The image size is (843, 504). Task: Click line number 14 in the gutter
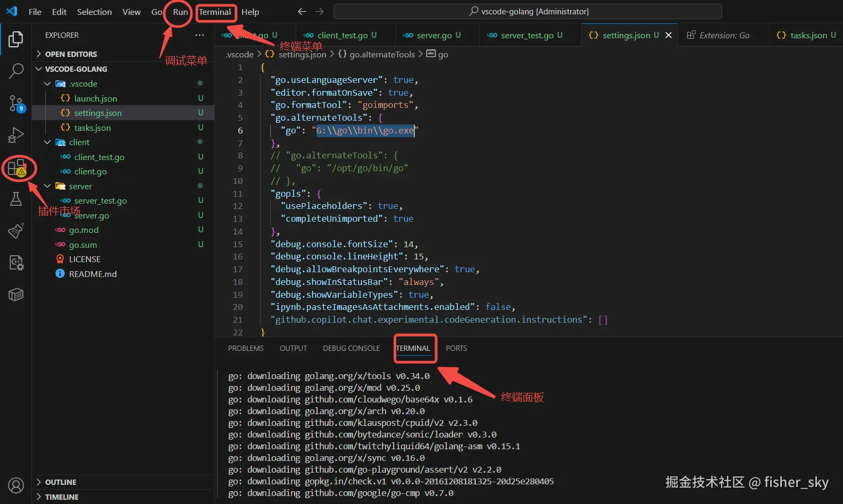[x=237, y=231]
